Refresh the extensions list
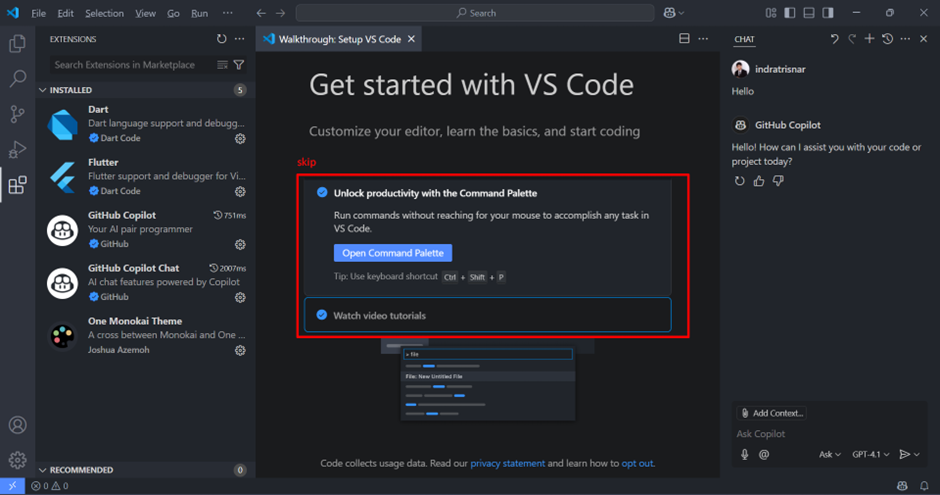 pos(222,39)
